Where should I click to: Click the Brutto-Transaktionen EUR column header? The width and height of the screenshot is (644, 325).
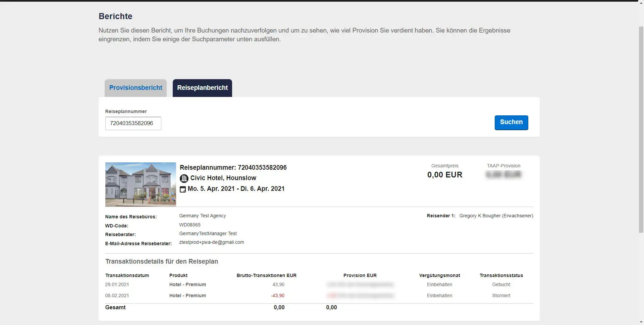coord(266,275)
